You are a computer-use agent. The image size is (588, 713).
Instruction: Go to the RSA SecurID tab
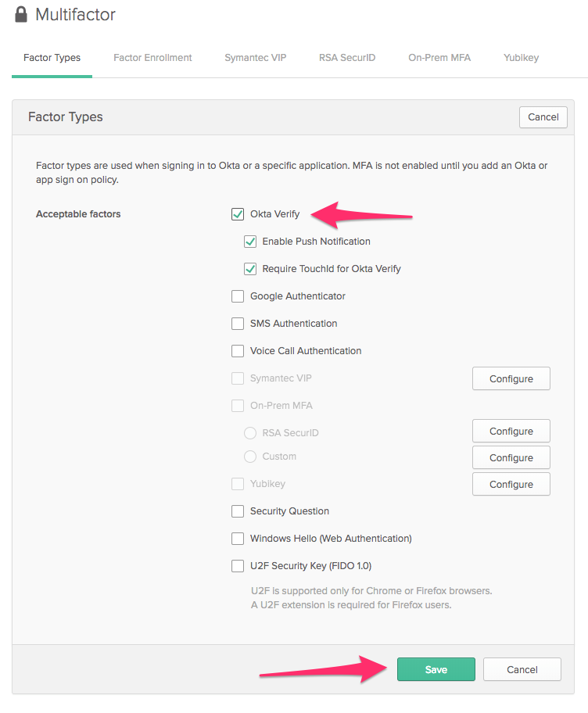pos(347,58)
